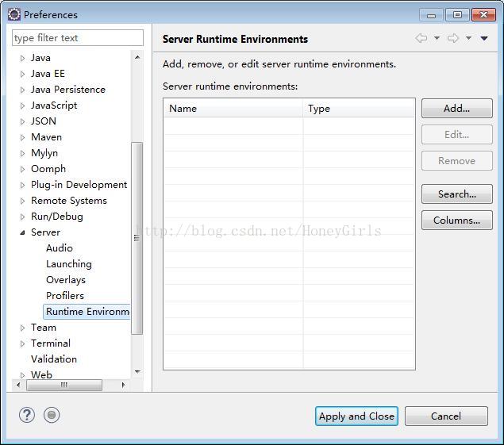Collapse the Server tree node
504x445 pixels.
(22, 232)
